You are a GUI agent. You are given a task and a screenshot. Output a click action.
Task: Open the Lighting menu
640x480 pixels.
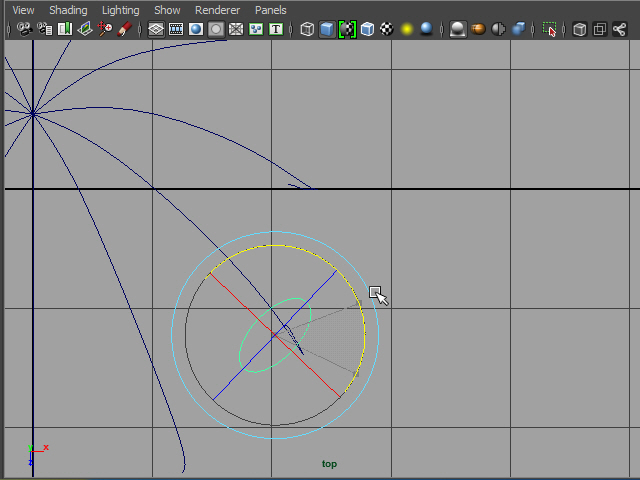coord(121,10)
